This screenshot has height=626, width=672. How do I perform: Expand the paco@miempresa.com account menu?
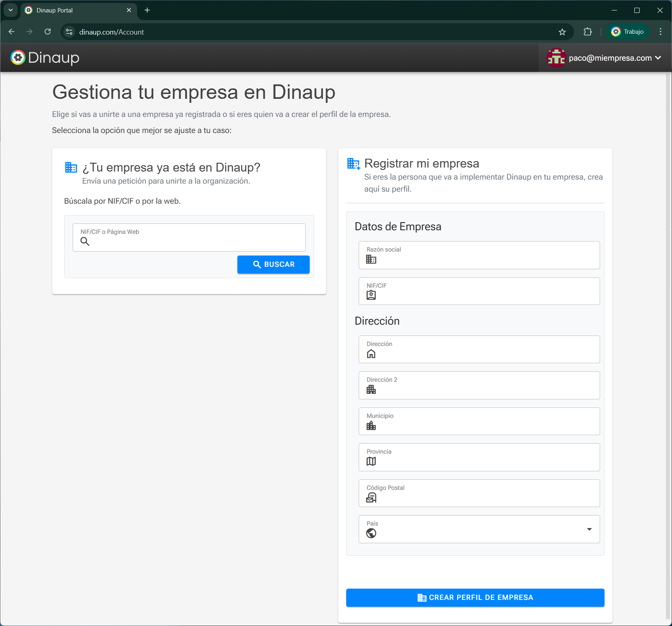click(658, 58)
